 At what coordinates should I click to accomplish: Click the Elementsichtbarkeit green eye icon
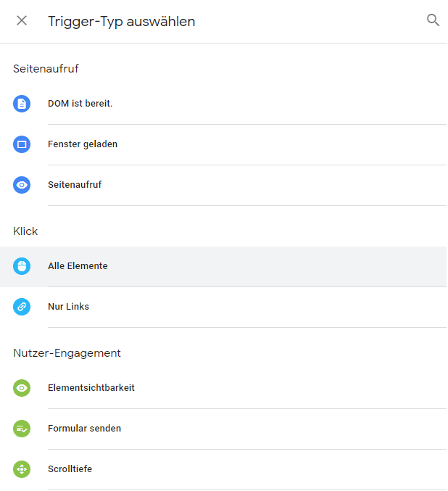pos(22,388)
